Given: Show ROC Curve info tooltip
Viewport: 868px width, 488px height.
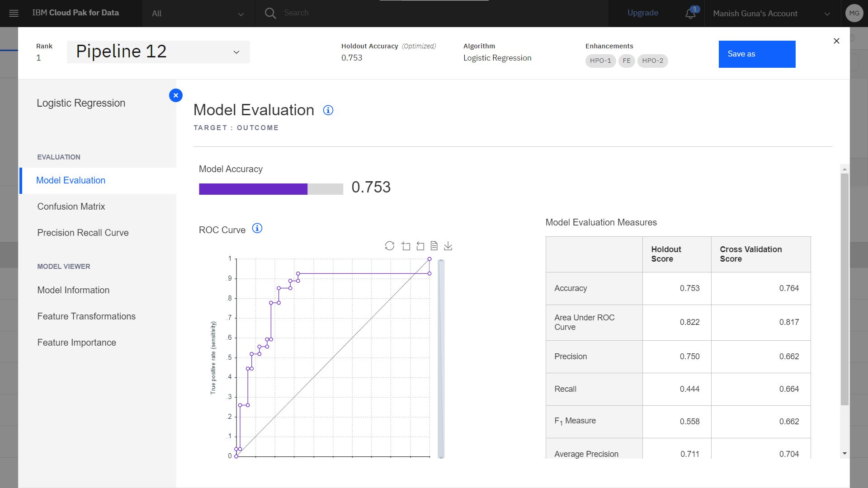Looking at the screenshot, I should tap(257, 228).
